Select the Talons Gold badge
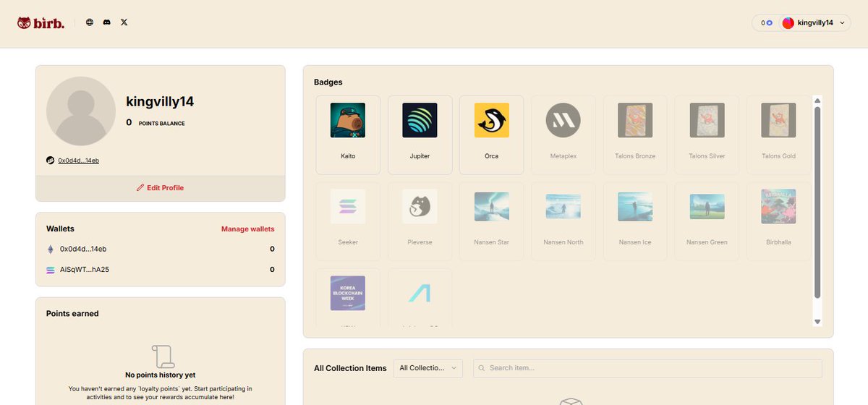This screenshot has height=405, width=868. tap(778, 135)
